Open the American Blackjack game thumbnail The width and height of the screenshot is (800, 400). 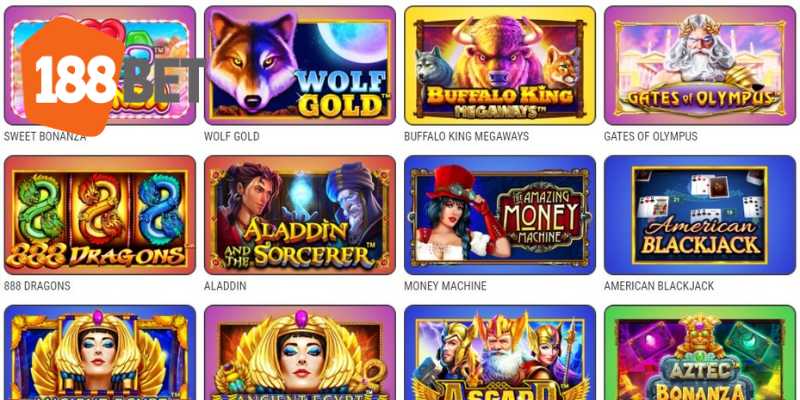coord(699,215)
